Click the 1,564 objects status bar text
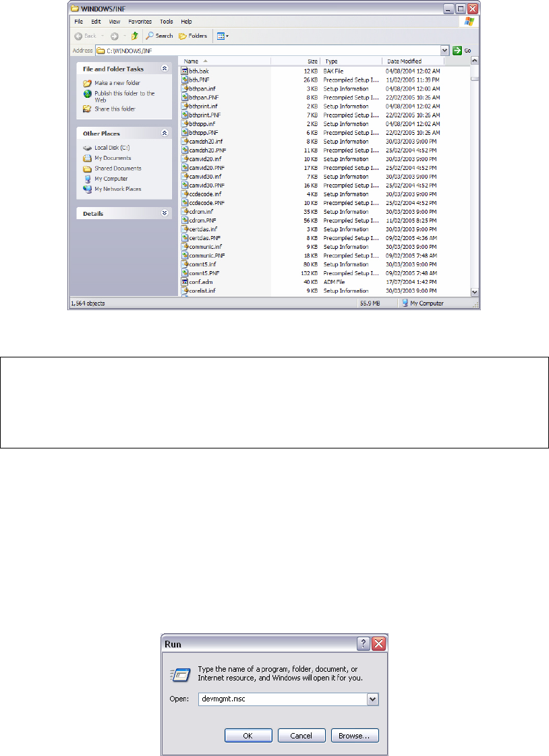Screen dimensions: 549x756 click(x=88, y=303)
